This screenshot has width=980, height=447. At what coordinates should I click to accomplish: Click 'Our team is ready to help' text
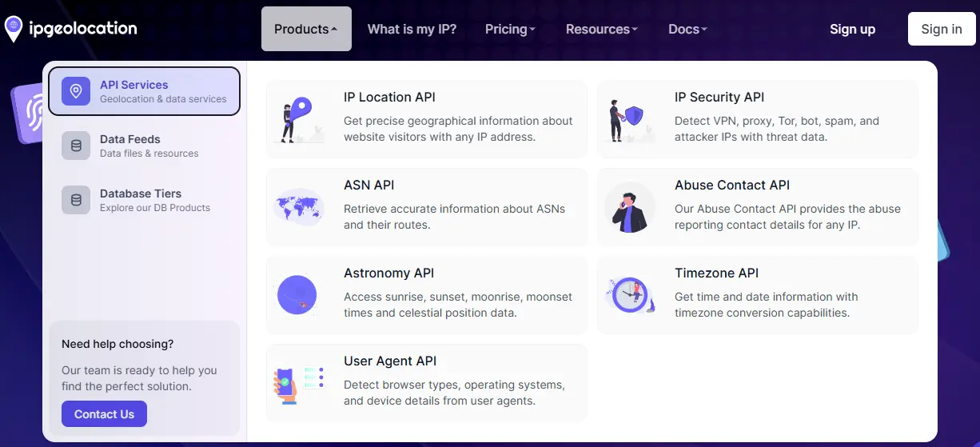tap(139, 378)
